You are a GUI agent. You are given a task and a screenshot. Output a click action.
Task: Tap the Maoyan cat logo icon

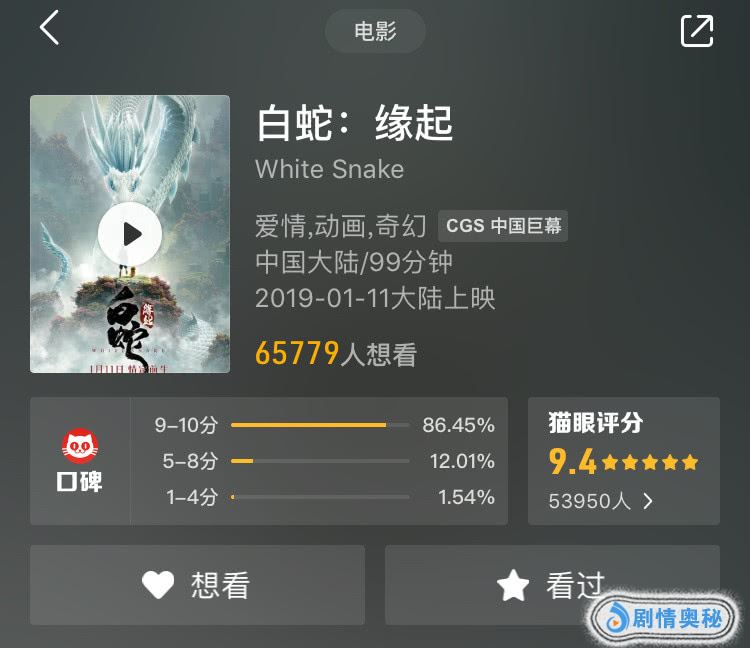click(80, 446)
